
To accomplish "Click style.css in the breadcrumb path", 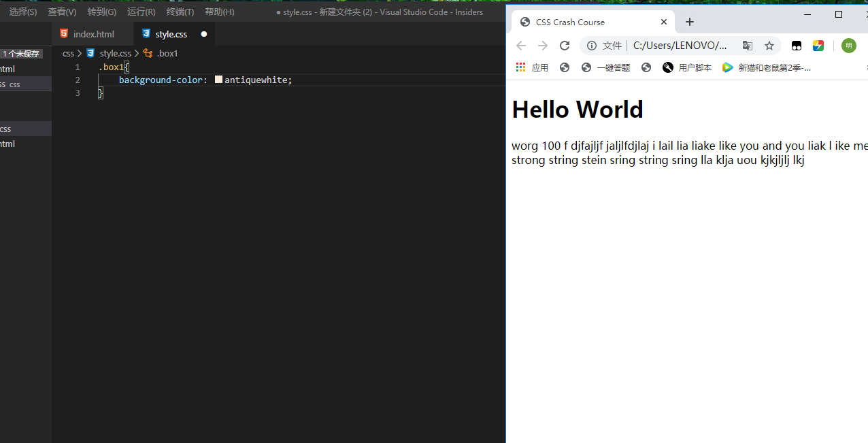I will click(x=115, y=53).
